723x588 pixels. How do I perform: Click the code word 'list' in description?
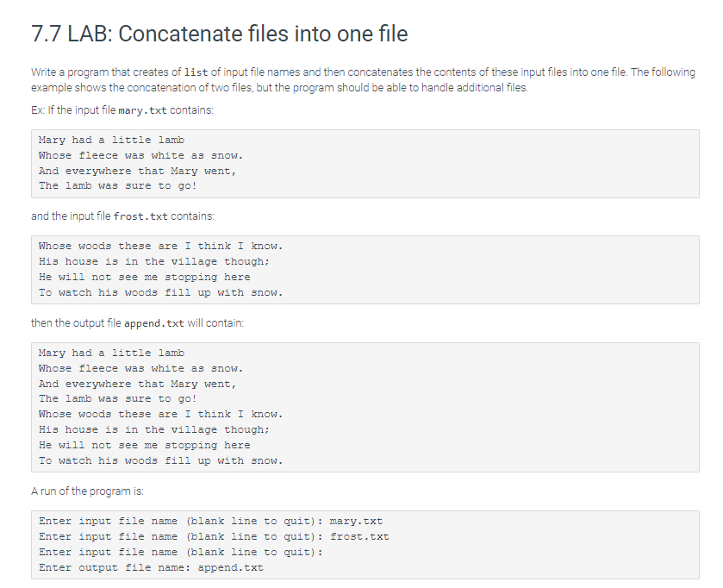(x=196, y=72)
